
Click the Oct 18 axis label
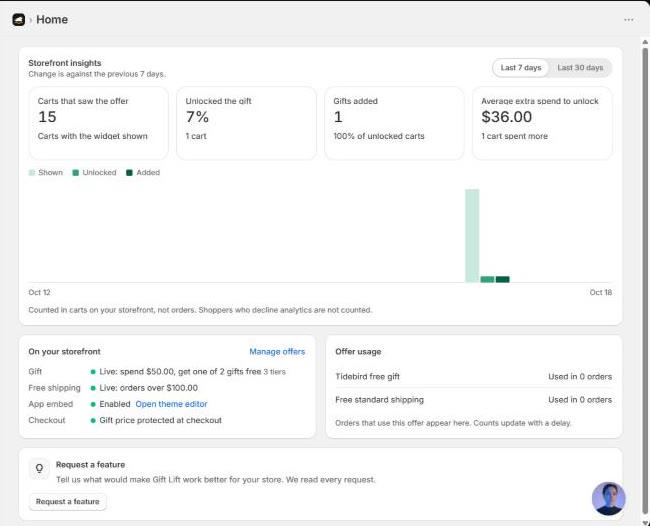pyautogui.click(x=601, y=292)
